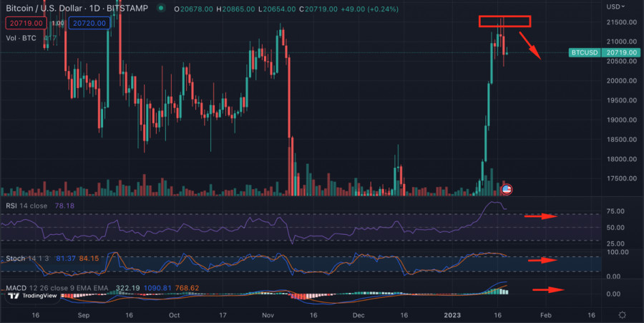
Task: Click the order quantity 1.00 field
Action: (x=58, y=23)
